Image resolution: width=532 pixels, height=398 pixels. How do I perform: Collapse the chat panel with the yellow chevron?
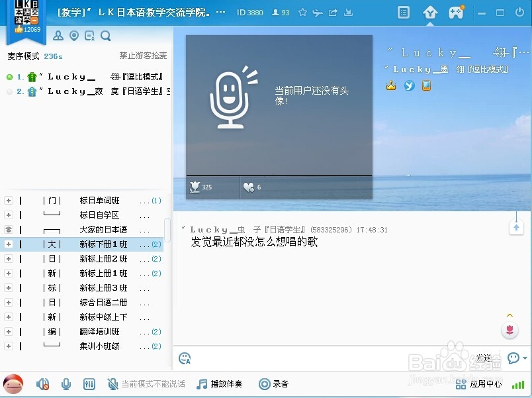pos(510,316)
